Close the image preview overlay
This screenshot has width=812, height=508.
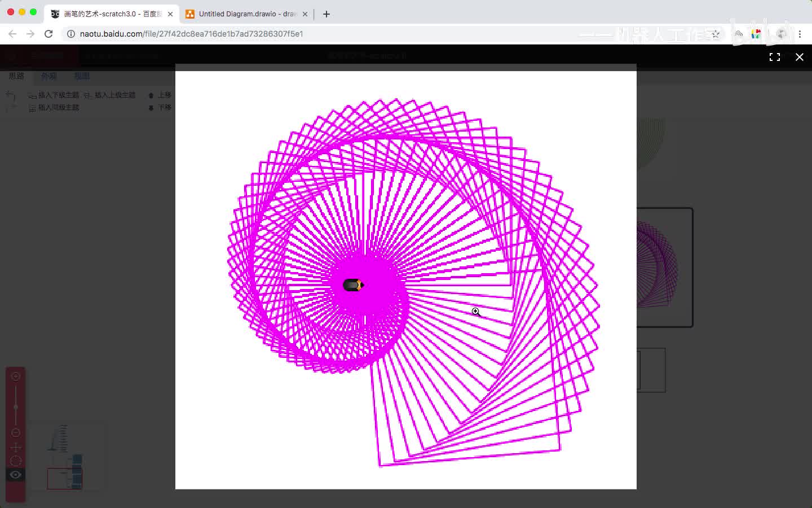[x=799, y=57]
